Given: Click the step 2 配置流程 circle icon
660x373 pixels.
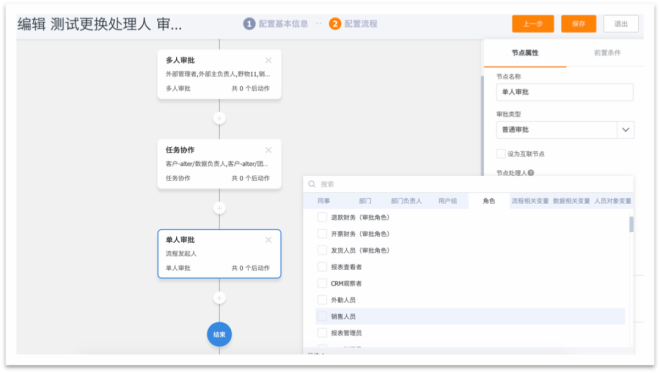Looking at the screenshot, I should pos(335,24).
